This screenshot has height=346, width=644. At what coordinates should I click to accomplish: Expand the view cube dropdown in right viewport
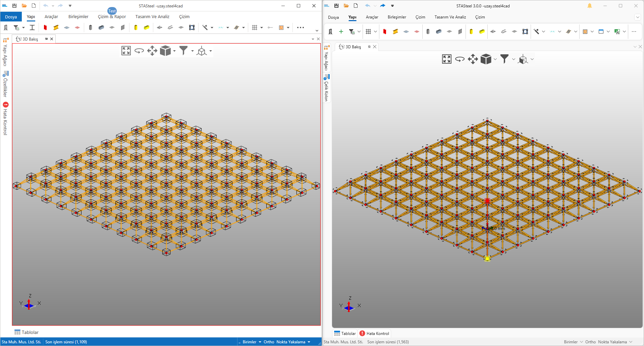click(x=495, y=59)
